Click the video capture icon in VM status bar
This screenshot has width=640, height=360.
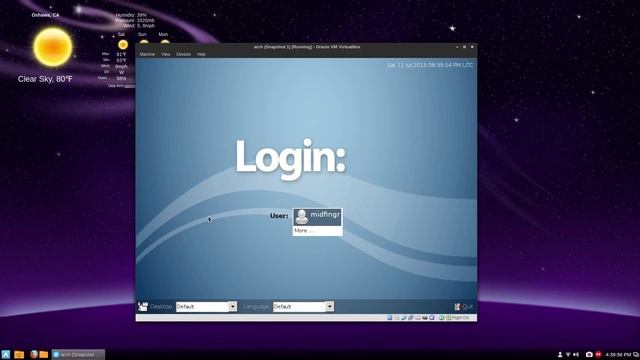point(424,318)
